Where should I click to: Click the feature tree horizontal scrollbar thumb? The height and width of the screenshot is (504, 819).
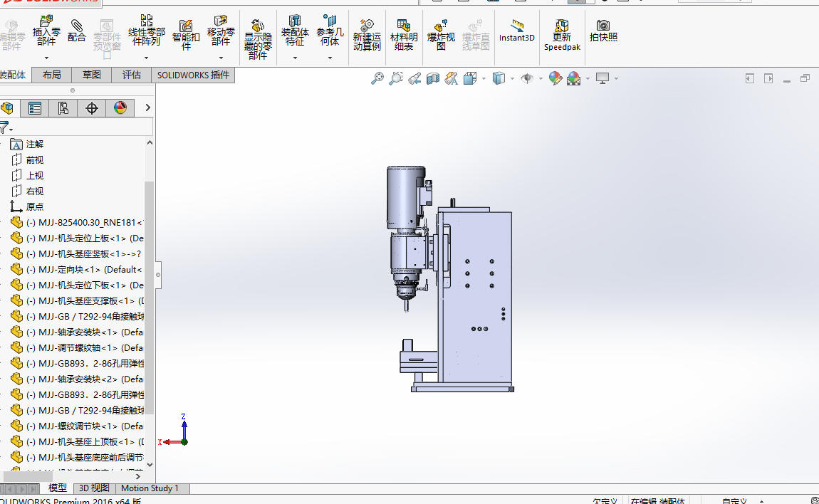point(28,476)
